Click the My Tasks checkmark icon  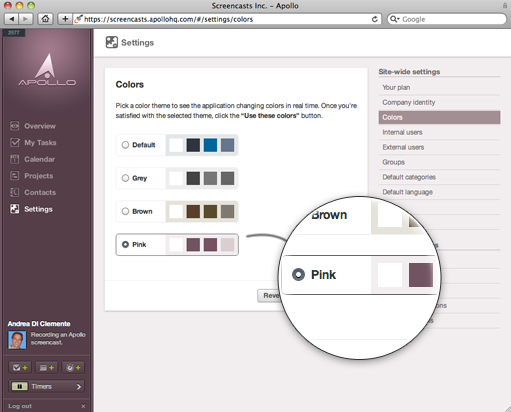click(15, 142)
